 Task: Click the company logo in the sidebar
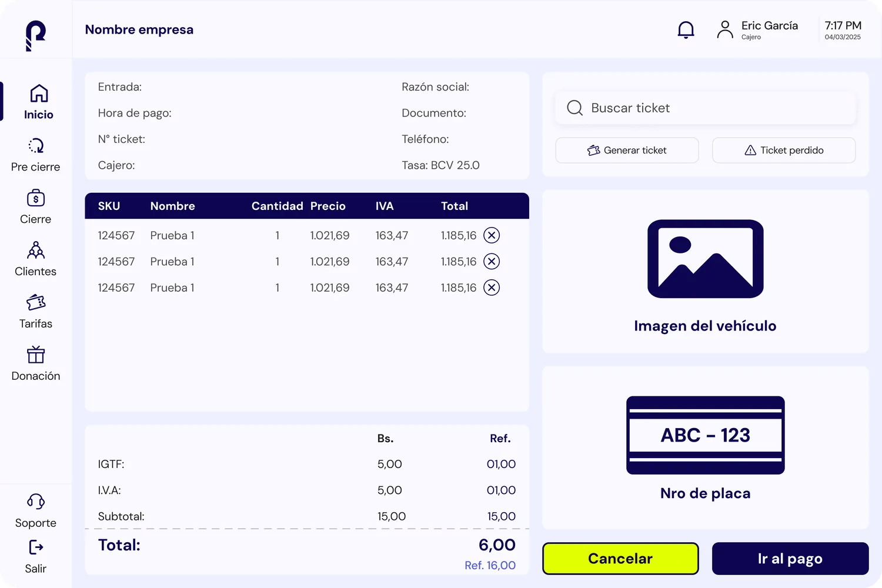[x=36, y=36]
